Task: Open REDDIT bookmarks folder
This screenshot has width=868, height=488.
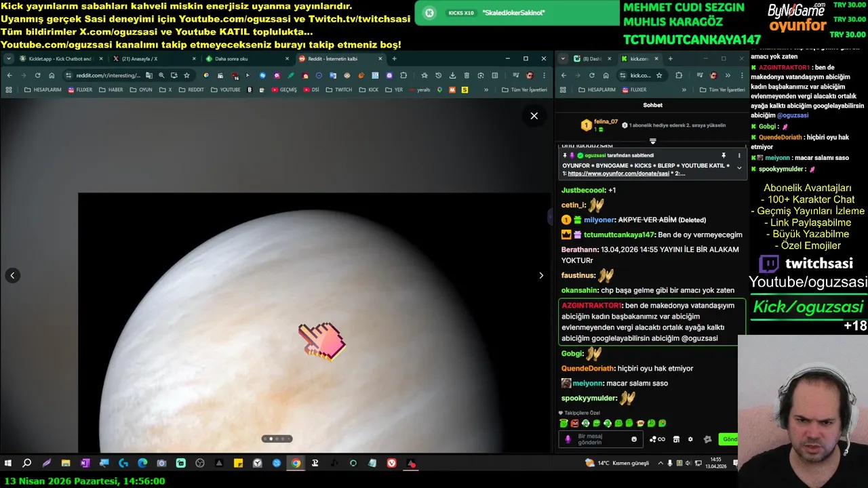Action: pyautogui.click(x=191, y=89)
